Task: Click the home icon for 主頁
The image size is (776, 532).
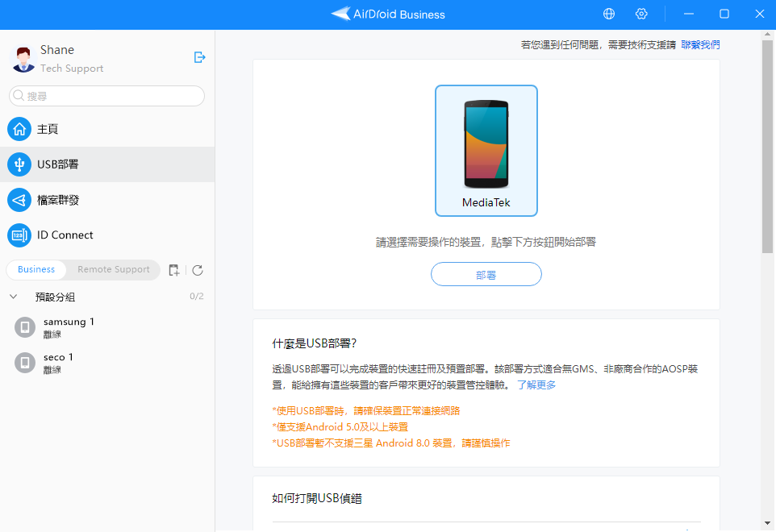Action: click(19, 129)
